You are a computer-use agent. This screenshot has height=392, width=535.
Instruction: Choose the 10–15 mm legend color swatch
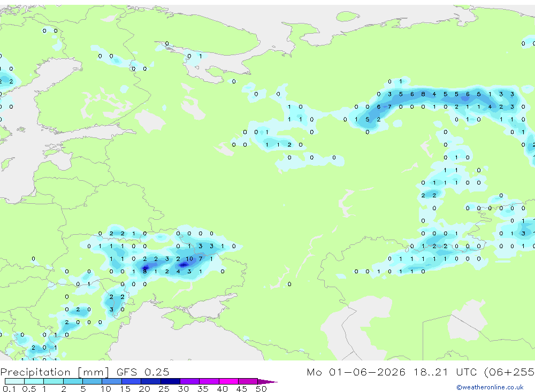112,381
